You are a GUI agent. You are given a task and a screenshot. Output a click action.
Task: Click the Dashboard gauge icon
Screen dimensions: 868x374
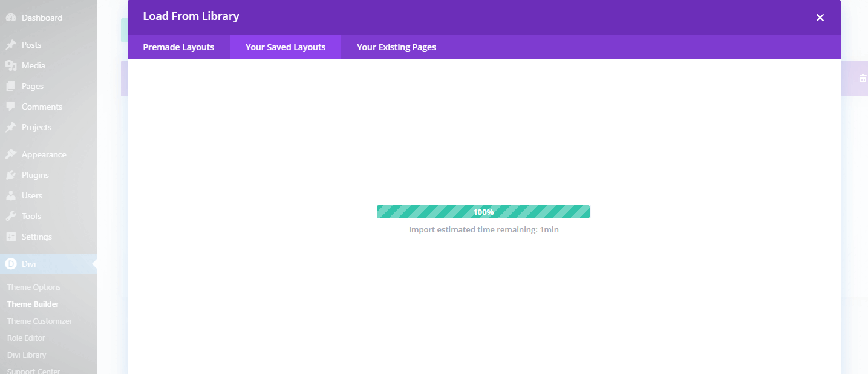pyautogui.click(x=10, y=18)
